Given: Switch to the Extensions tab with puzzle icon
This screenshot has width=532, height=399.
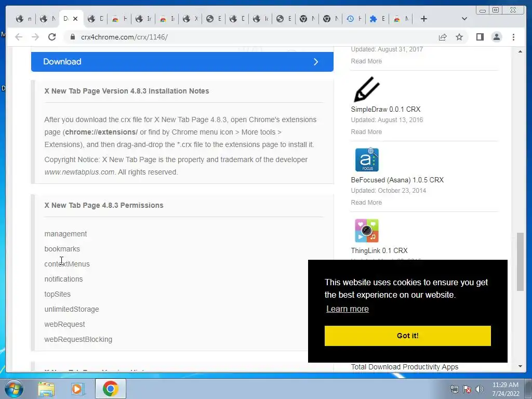Looking at the screenshot, I should [x=377, y=19].
